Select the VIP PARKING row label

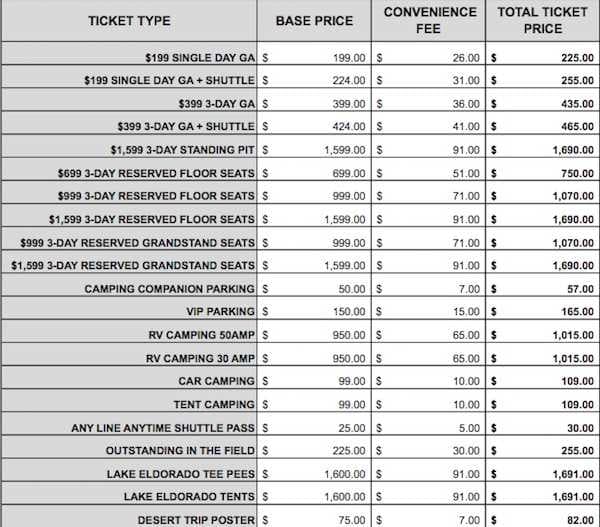(x=218, y=312)
